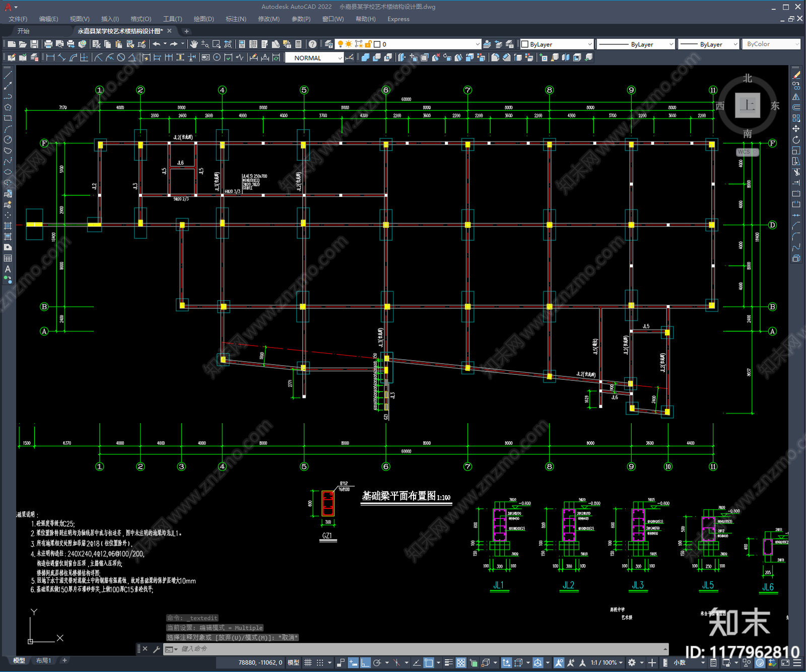Select the Polygon draw tool

pyautogui.click(x=8, y=107)
